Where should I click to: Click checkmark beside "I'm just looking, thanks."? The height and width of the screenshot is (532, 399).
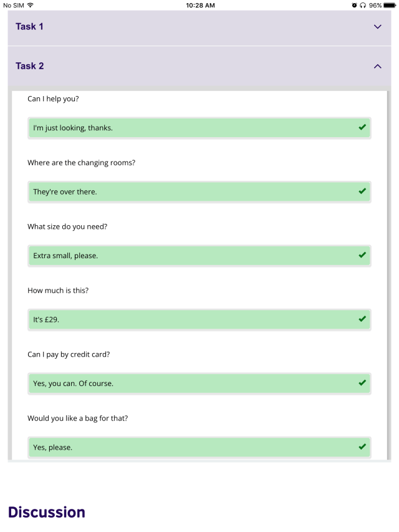click(362, 127)
